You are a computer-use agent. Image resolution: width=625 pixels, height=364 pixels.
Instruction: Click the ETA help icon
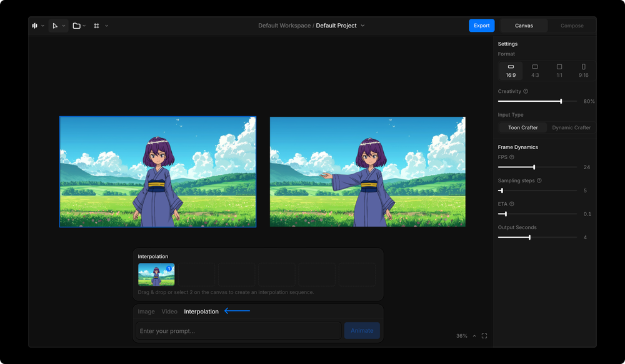(x=512, y=204)
